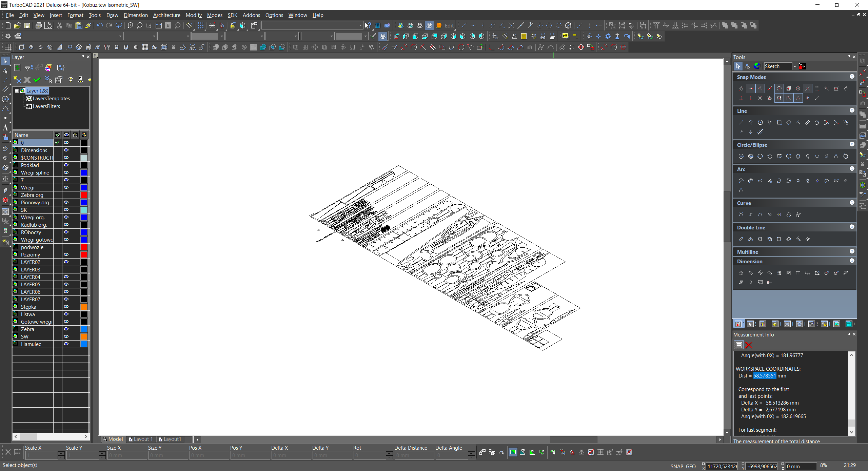The width and height of the screenshot is (868, 471).
Task: Click the Zoom In magnifier icon
Action: [130, 25]
